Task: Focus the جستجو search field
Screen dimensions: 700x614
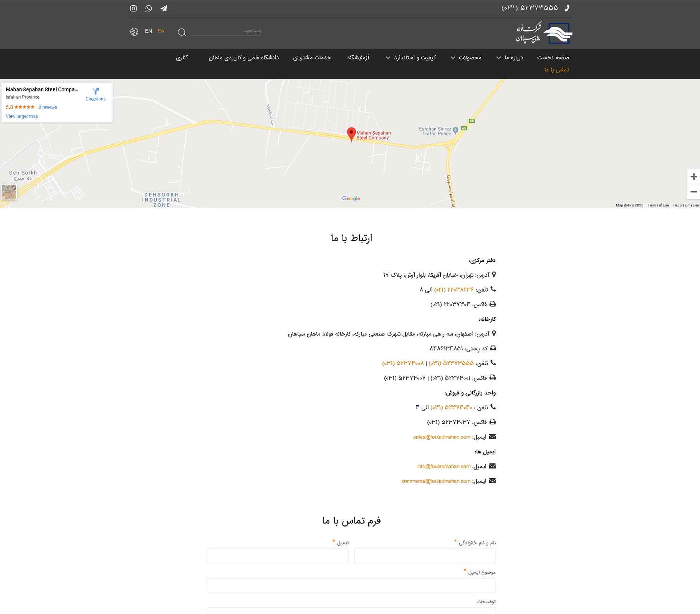Action: (226, 31)
